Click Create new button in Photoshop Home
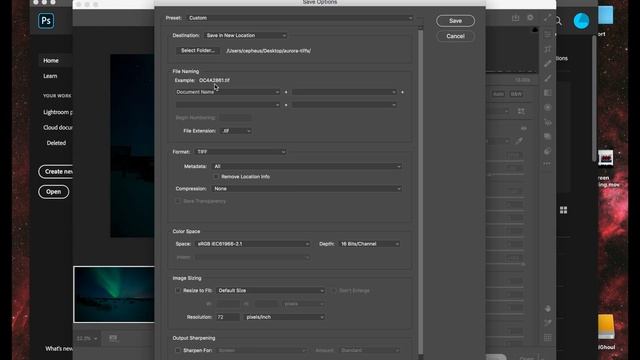This screenshot has height=360, width=640. pos(56,172)
